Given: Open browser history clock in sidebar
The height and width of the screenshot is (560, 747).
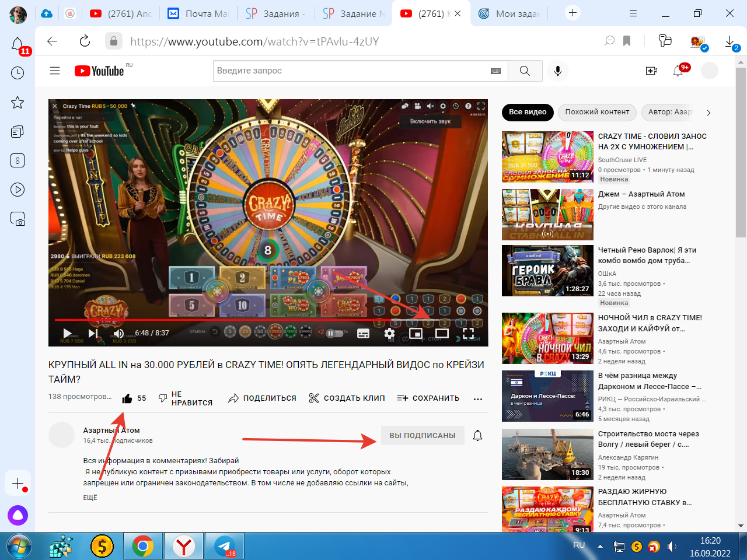Looking at the screenshot, I should [18, 73].
